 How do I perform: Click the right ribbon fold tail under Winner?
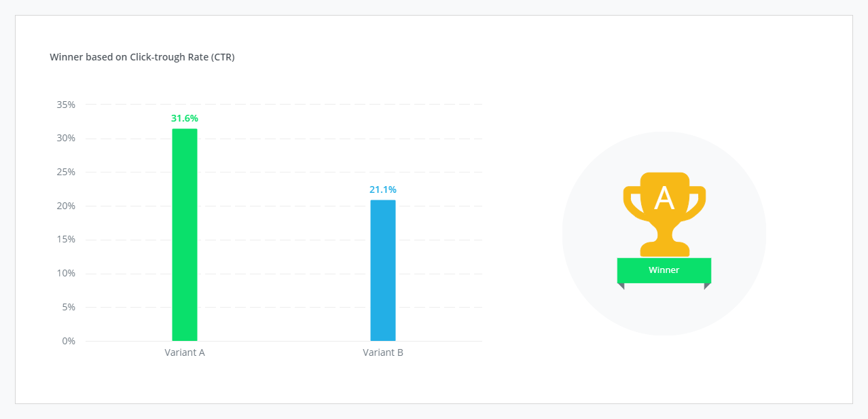pyautogui.click(x=707, y=287)
